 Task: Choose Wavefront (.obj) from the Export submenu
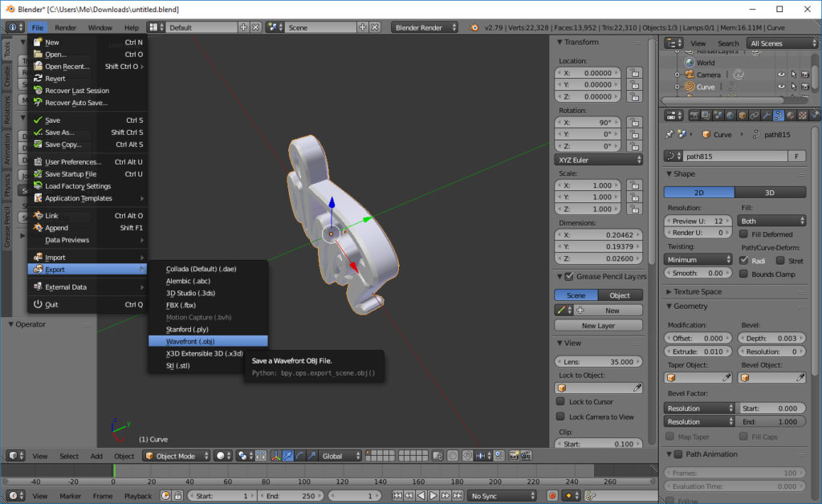[208, 341]
